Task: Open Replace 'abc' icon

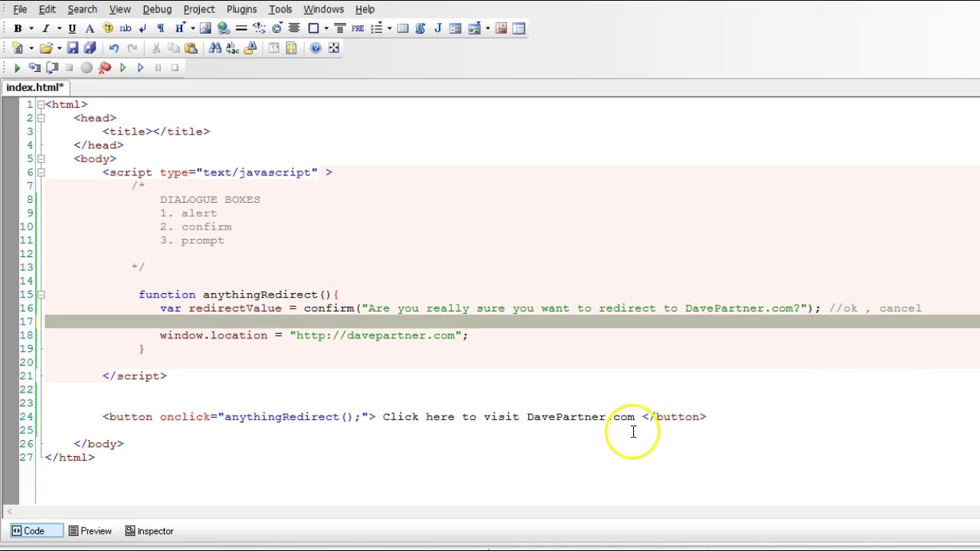Action: pyautogui.click(x=231, y=47)
